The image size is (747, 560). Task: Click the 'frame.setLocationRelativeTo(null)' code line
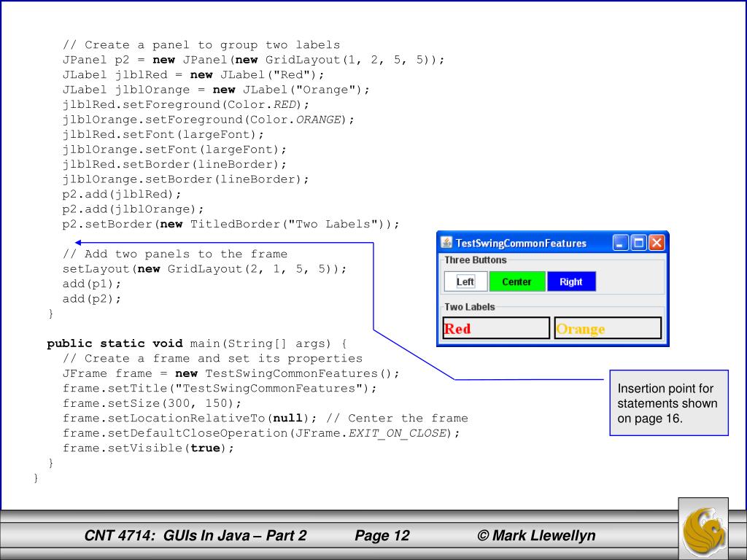click(x=265, y=419)
